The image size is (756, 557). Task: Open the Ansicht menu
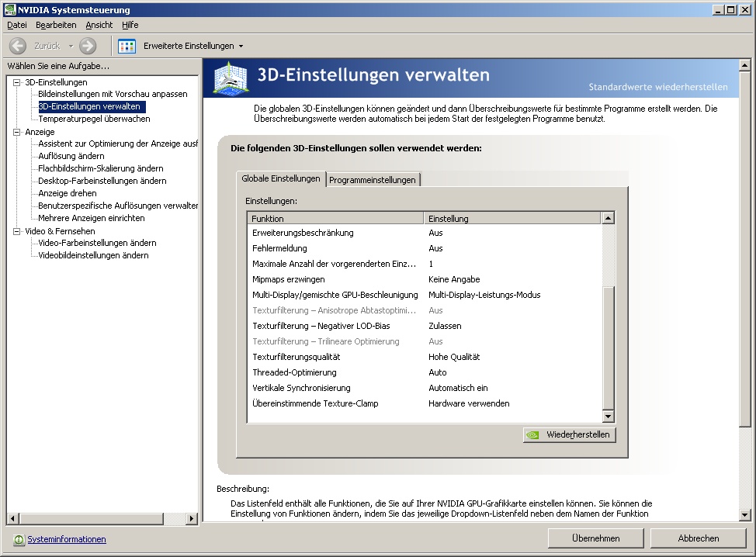pyautogui.click(x=99, y=25)
